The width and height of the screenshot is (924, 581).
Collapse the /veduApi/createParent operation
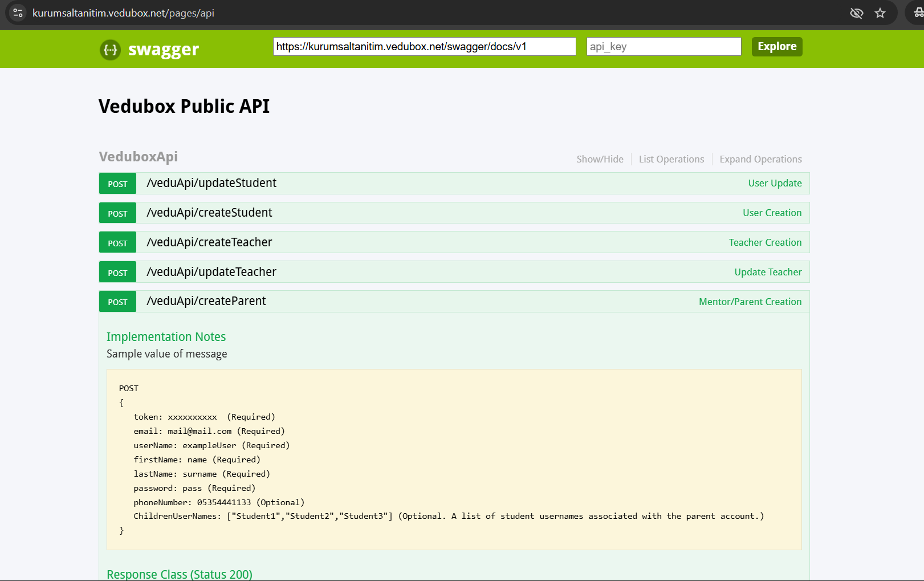(206, 301)
